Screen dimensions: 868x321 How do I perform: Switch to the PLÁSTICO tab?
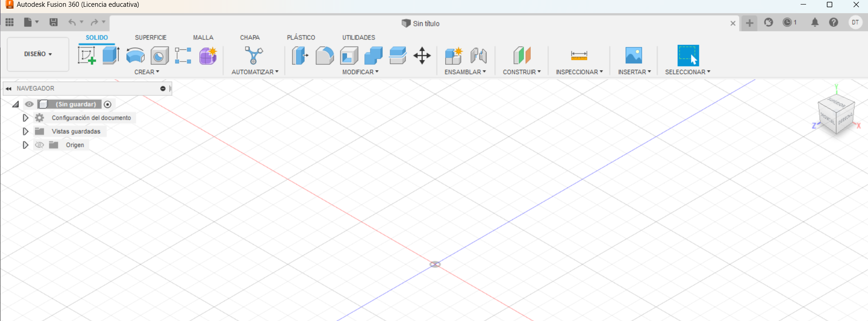pos(301,38)
